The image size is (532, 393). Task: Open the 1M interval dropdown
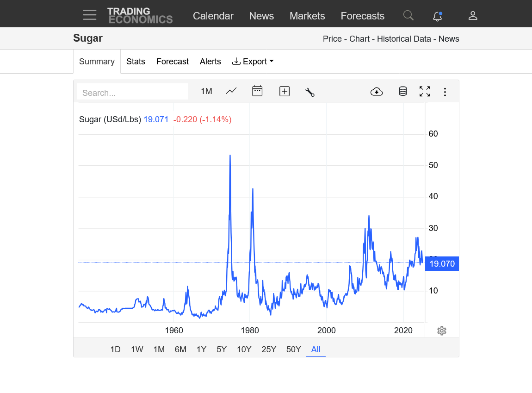tap(206, 92)
